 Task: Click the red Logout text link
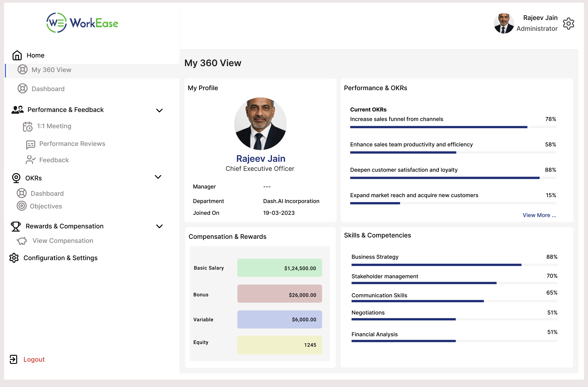[x=34, y=359]
